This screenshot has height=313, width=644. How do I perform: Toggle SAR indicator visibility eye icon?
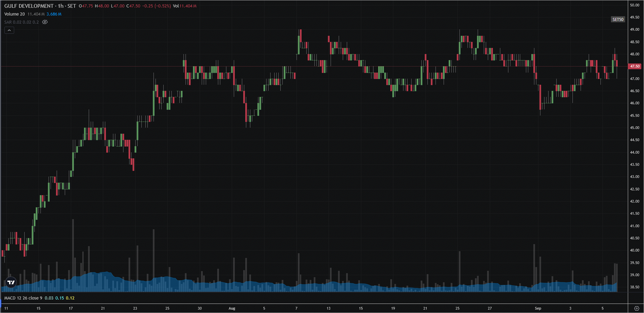coord(45,22)
